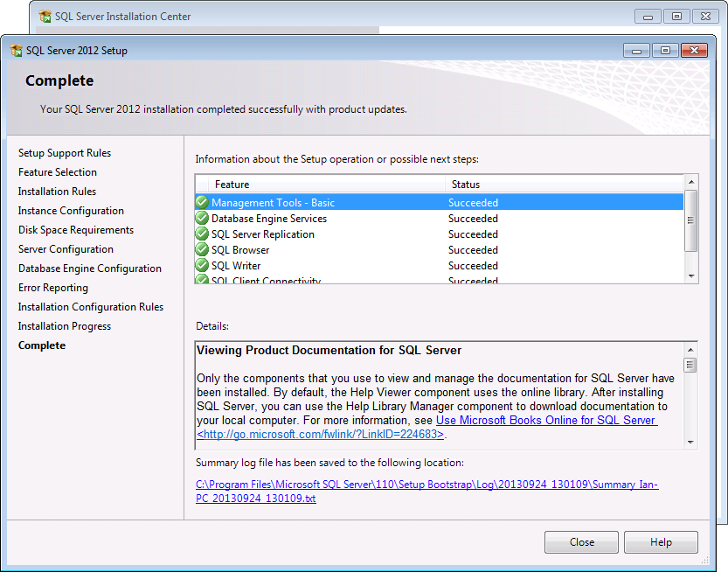Click the Help button
This screenshot has width=728, height=572.
(x=661, y=542)
